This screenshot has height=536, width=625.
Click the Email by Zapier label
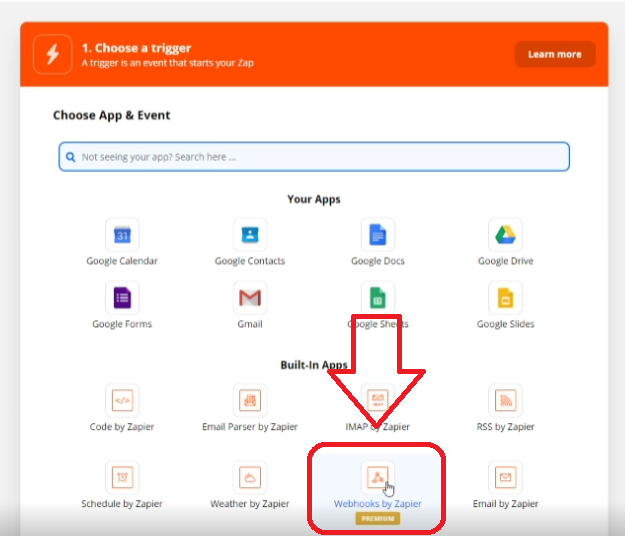(505, 504)
